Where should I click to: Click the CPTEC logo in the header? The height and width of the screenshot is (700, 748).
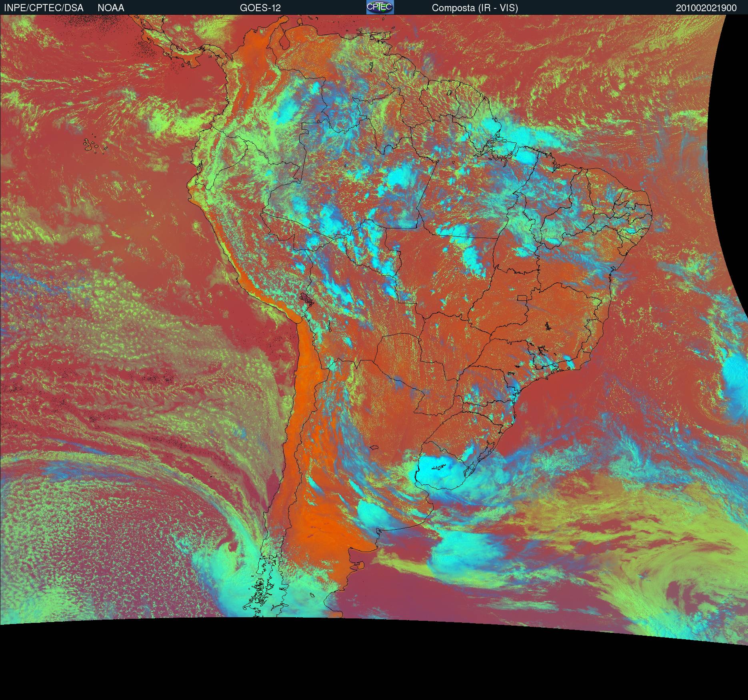(380, 7)
